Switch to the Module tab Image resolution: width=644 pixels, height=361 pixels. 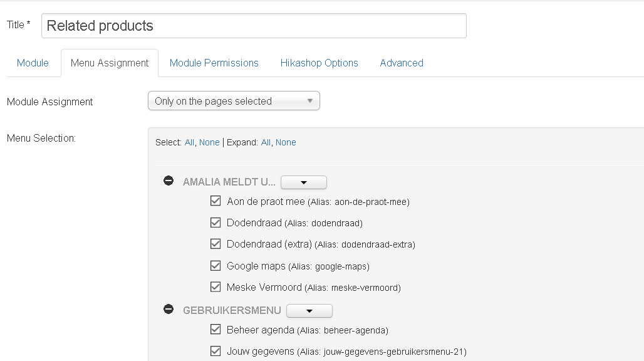[x=33, y=63]
